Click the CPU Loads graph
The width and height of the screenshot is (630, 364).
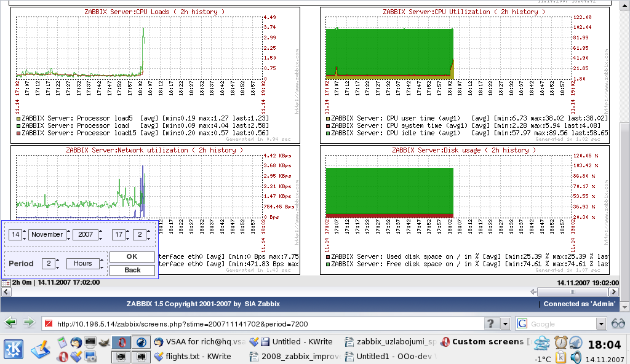(155, 75)
